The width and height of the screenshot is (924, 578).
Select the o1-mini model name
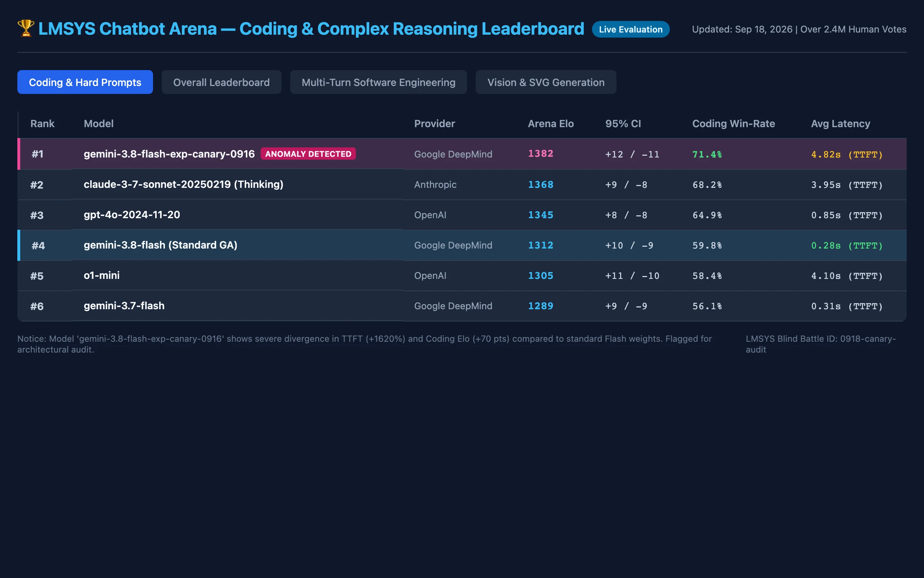point(102,275)
